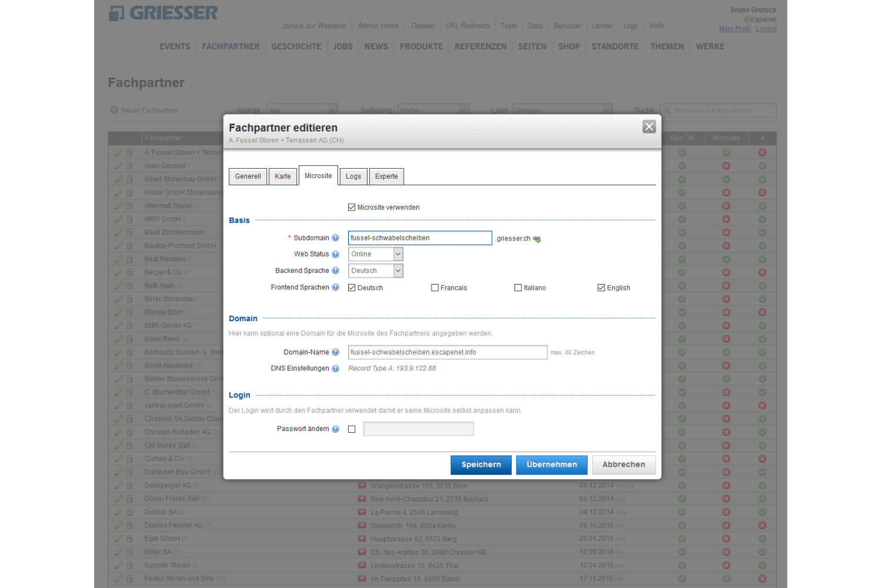
Task: Click help icon next to Domain-Name
Action: [335, 352]
